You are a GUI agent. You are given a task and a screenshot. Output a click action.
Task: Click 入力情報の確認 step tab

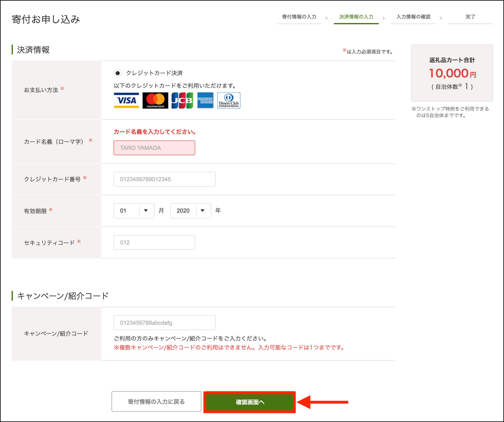pos(413,17)
